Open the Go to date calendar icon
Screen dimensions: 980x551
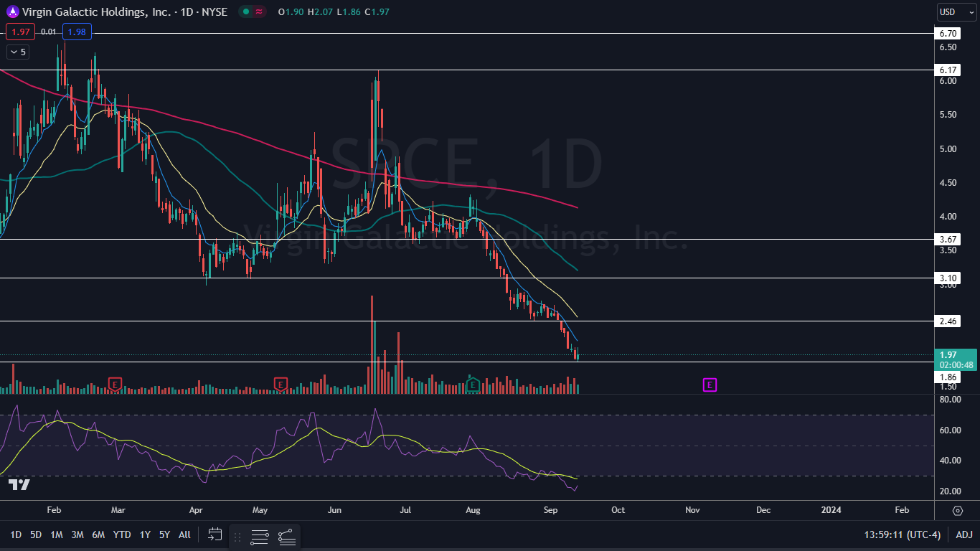[215, 534]
